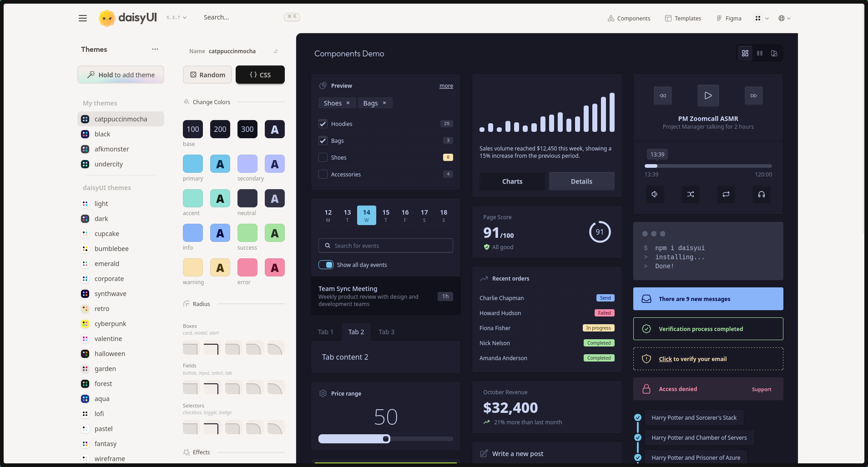Open the hamburger menu top left
Viewport: 868px width, 467px height.
click(x=83, y=18)
